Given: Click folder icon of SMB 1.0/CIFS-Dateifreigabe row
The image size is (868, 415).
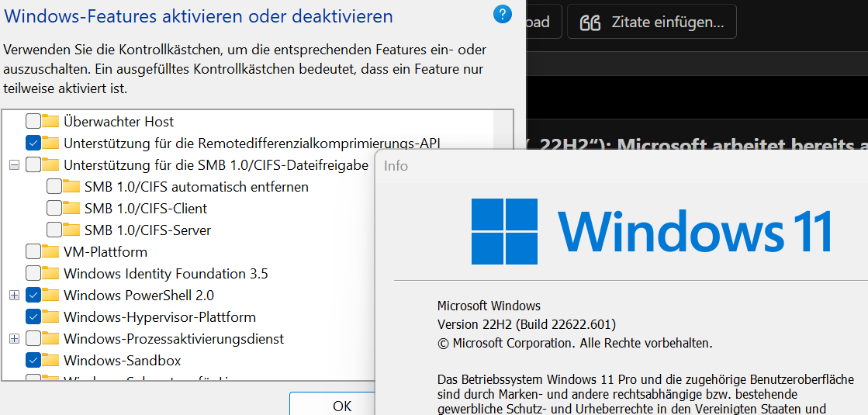Looking at the screenshot, I should (50, 165).
